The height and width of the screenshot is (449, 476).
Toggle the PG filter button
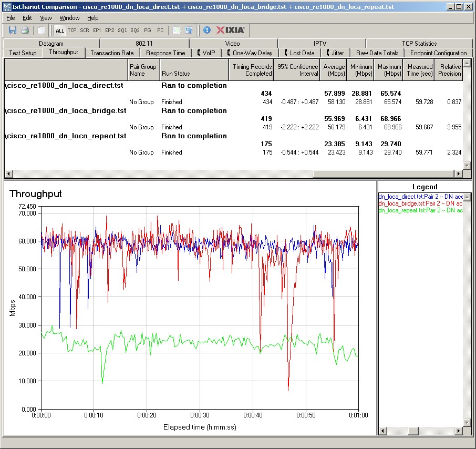click(148, 30)
